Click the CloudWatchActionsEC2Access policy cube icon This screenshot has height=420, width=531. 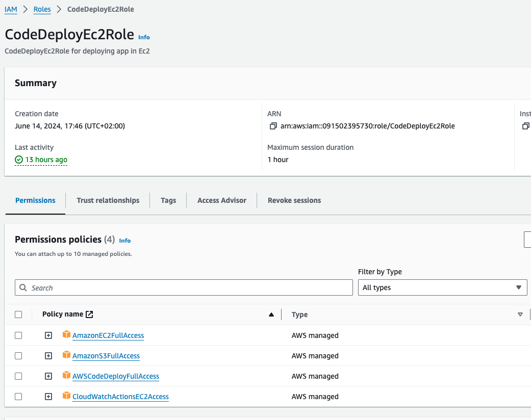pyautogui.click(x=66, y=396)
